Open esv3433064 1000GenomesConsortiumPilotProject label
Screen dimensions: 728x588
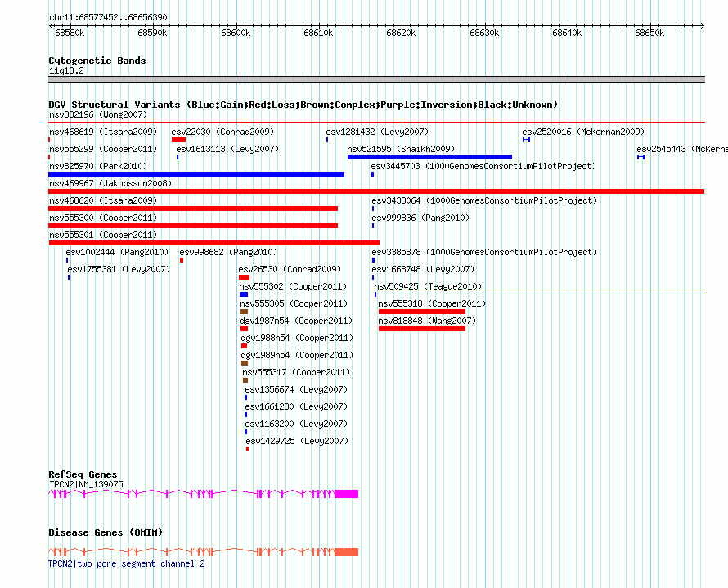click(484, 200)
